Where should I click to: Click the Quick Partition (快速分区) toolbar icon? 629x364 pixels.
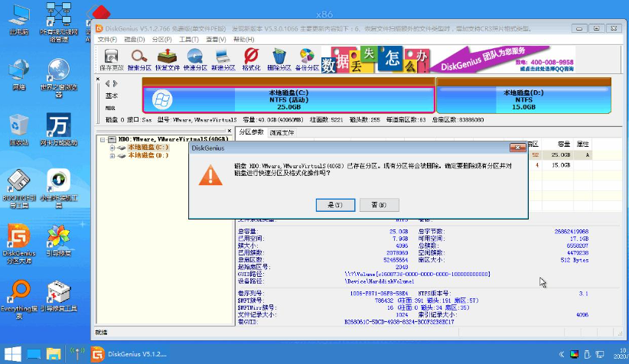[x=195, y=60]
